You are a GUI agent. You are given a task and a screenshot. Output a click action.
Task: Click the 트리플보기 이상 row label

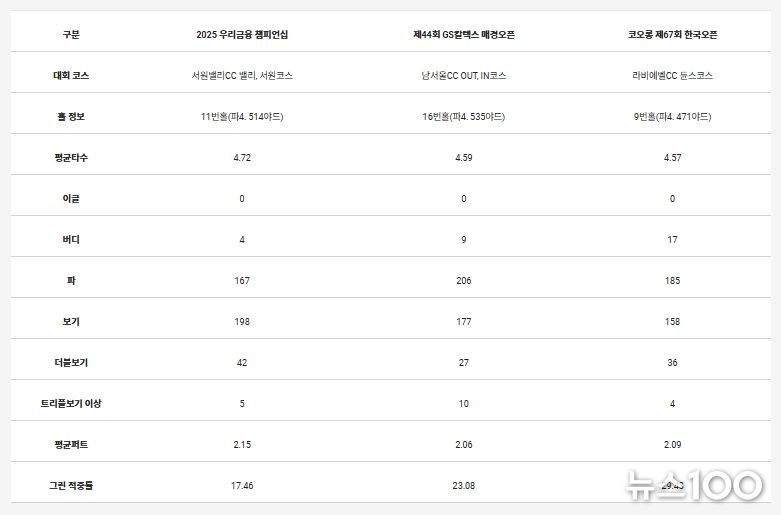click(71, 404)
